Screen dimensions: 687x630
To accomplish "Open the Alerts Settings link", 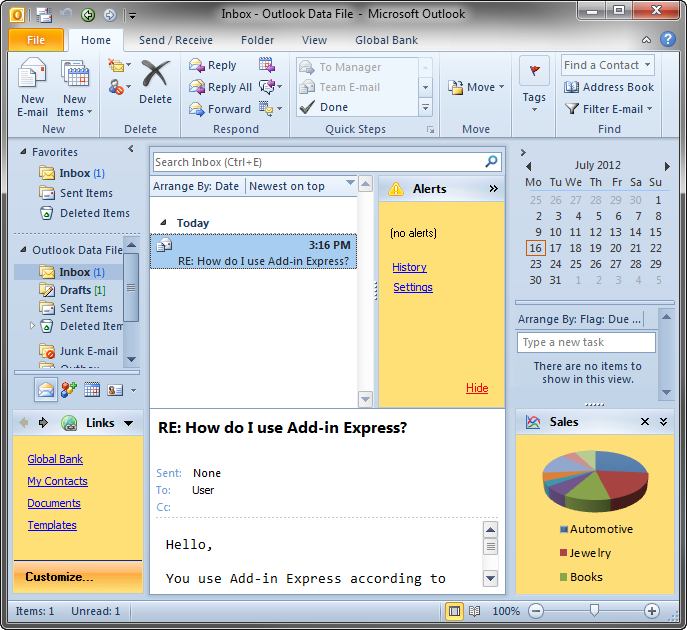I will (413, 287).
